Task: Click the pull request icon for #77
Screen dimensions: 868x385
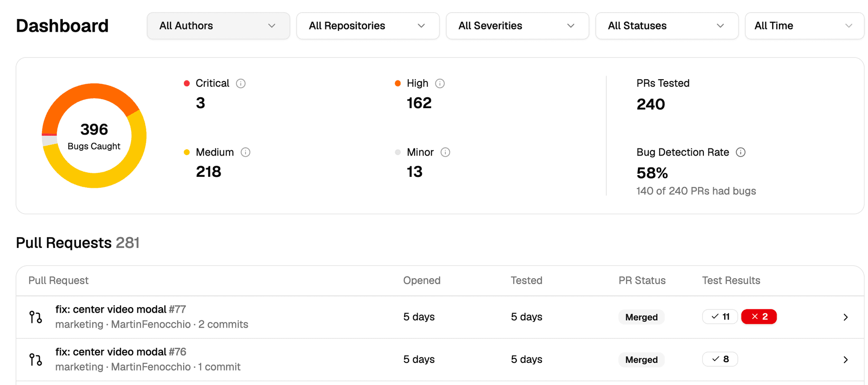Action: 36,317
